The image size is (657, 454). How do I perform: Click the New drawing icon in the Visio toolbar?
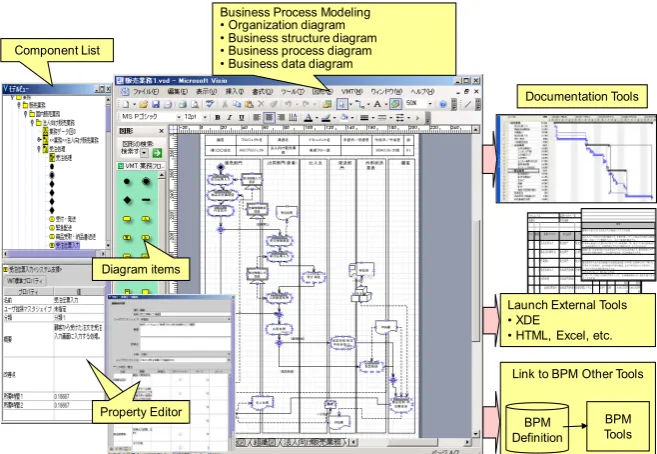[126, 104]
